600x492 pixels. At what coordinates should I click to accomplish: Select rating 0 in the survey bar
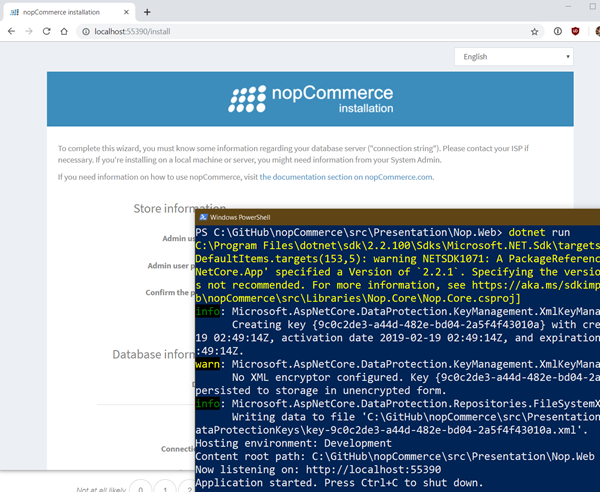(x=140, y=488)
